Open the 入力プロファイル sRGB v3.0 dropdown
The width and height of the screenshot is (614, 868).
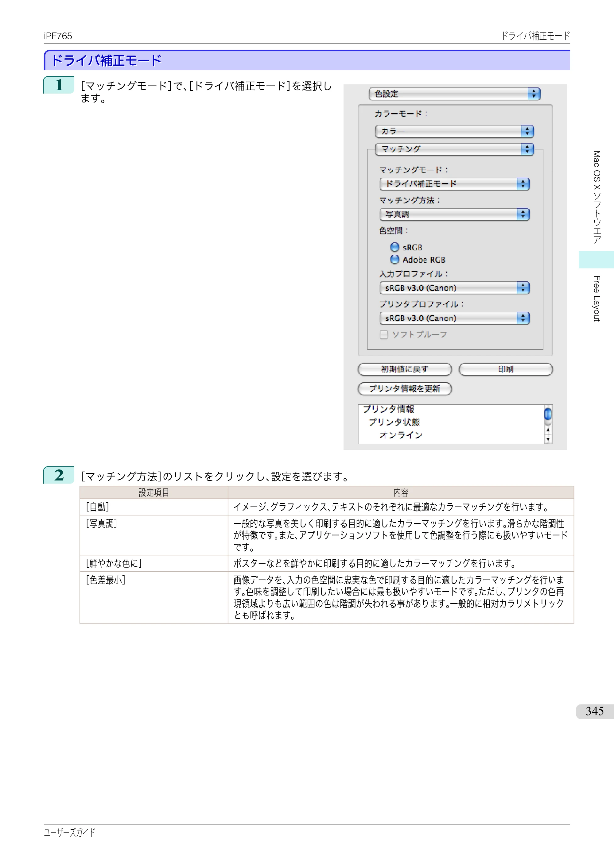click(x=454, y=288)
